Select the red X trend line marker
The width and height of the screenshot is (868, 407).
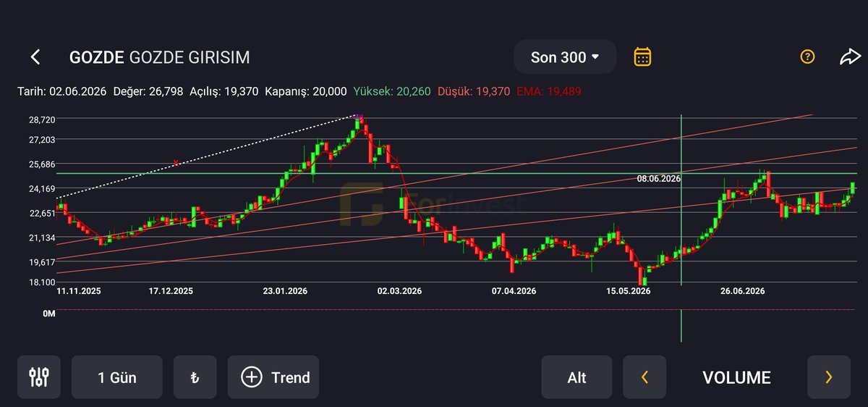[175, 164]
